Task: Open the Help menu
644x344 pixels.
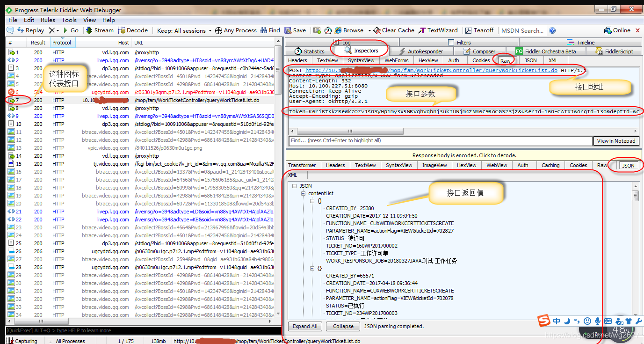Action: tap(109, 20)
